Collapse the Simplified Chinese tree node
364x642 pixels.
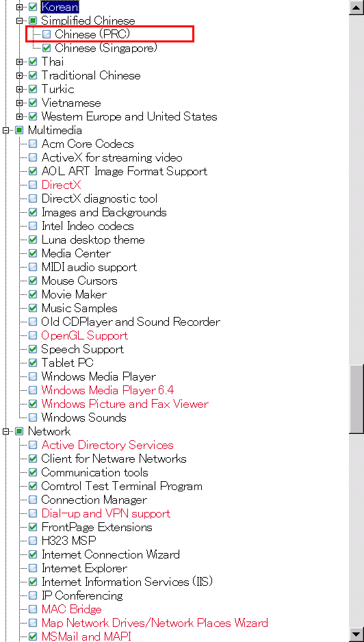(x=19, y=21)
